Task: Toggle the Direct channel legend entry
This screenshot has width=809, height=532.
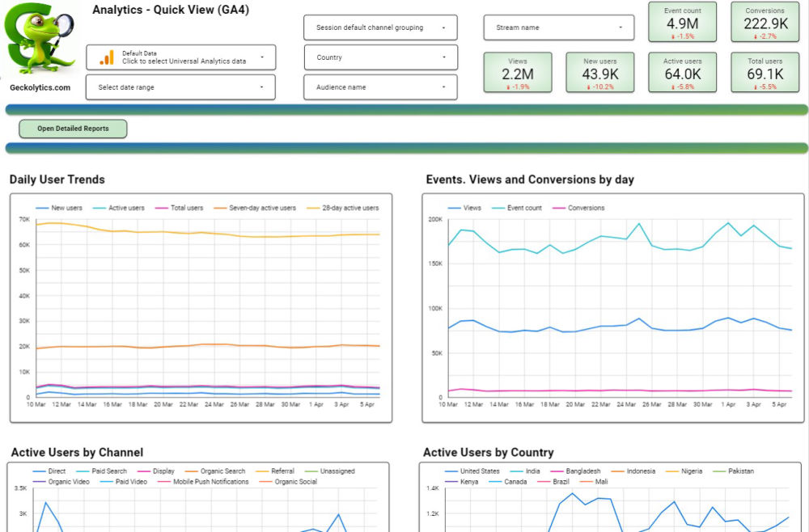Action: point(49,471)
